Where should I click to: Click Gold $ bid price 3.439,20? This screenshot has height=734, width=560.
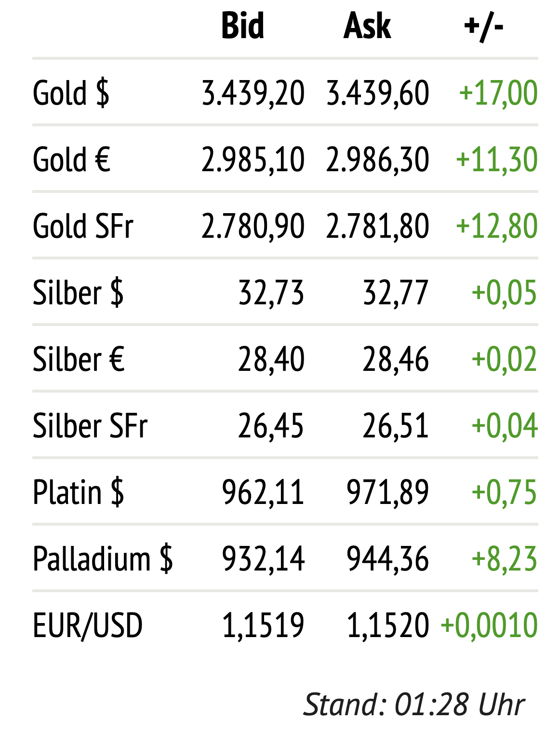tap(253, 93)
